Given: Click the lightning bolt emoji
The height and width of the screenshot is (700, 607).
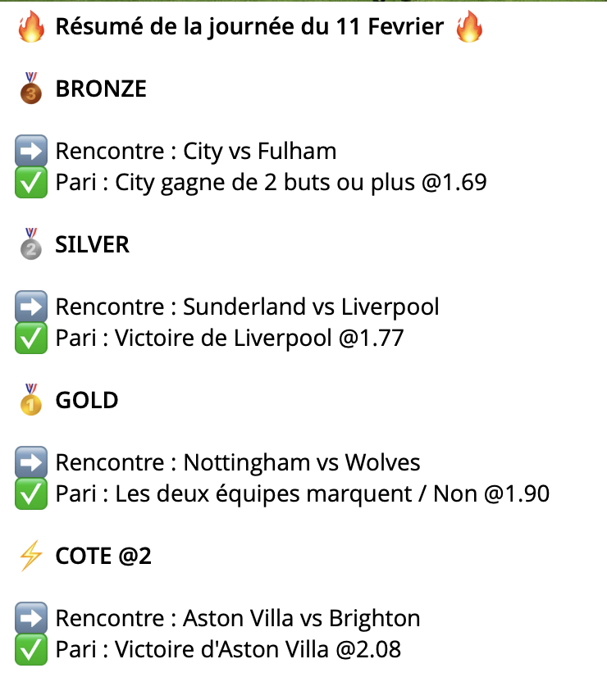Looking at the screenshot, I should pos(30,556).
